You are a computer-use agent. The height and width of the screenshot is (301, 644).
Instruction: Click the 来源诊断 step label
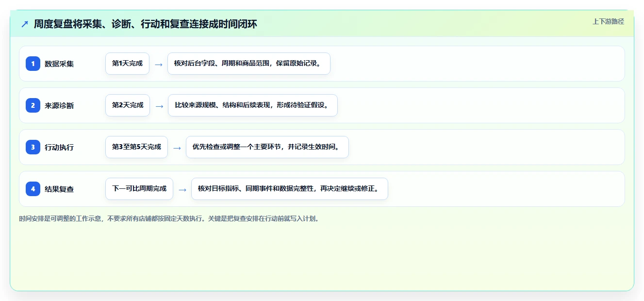[59, 105]
